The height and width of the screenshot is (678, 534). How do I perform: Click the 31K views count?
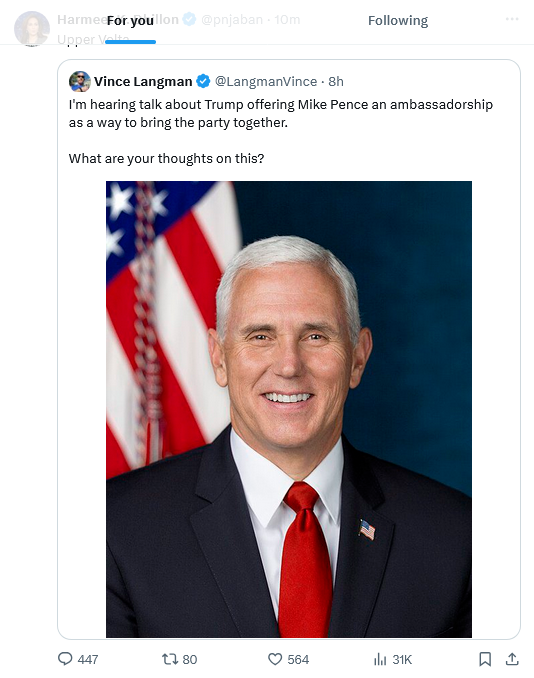click(x=402, y=659)
